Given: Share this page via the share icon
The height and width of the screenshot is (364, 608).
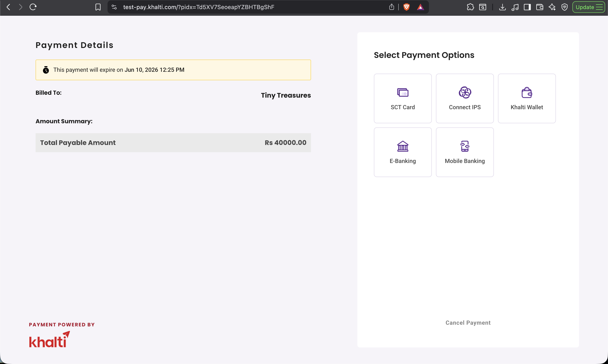Looking at the screenshot, I should coord(392,7).
